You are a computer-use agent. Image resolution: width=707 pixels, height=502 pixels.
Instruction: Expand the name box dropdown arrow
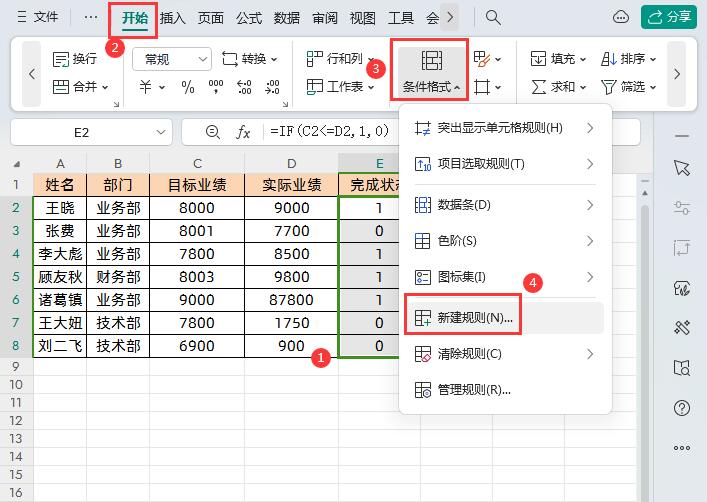[x=161, y=132]
